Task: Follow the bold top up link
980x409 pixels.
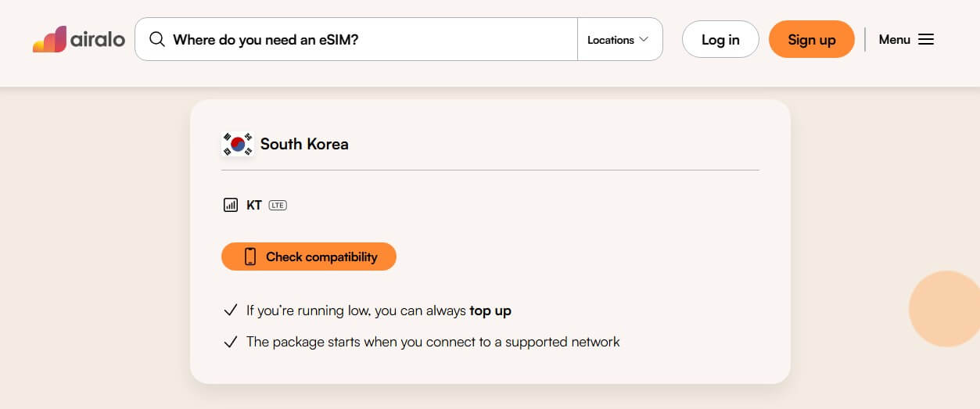Action: pyautogui.click(x=490, y=310)
